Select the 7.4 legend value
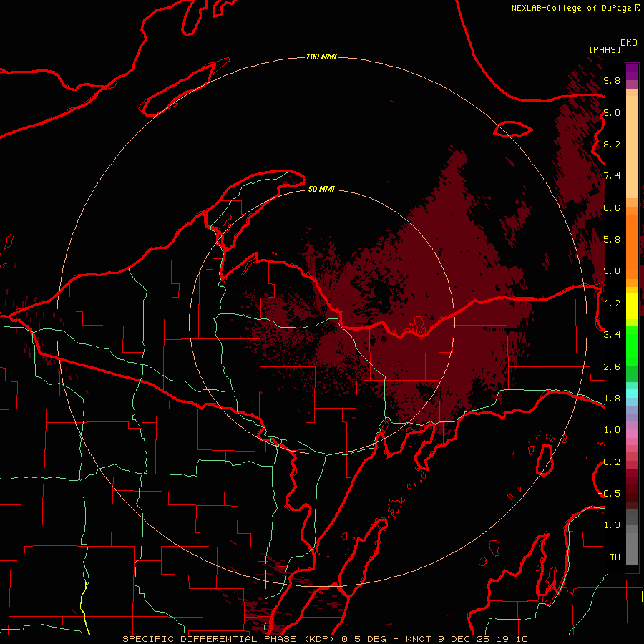This screenshot has height=644, width=644. (612, 176)
